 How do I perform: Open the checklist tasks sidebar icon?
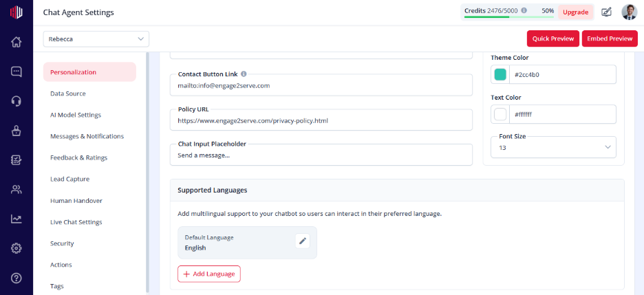[x=16, y=160]
